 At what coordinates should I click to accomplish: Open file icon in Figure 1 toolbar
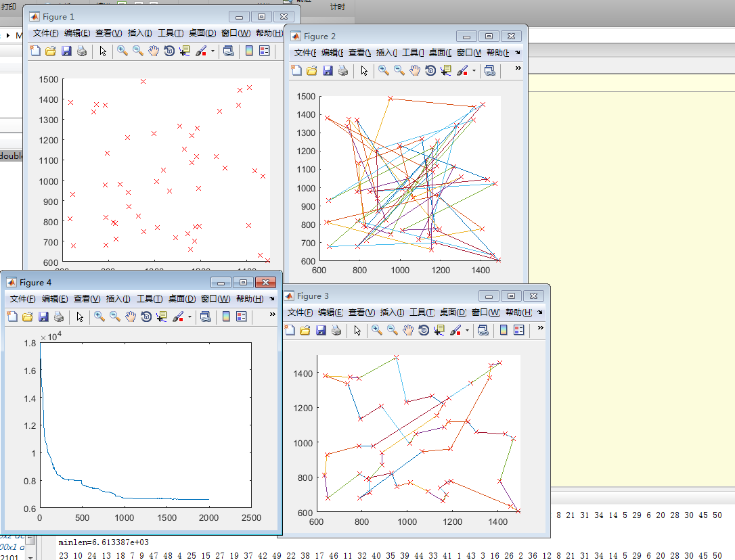pyautogui.click(x=51, y=51)
